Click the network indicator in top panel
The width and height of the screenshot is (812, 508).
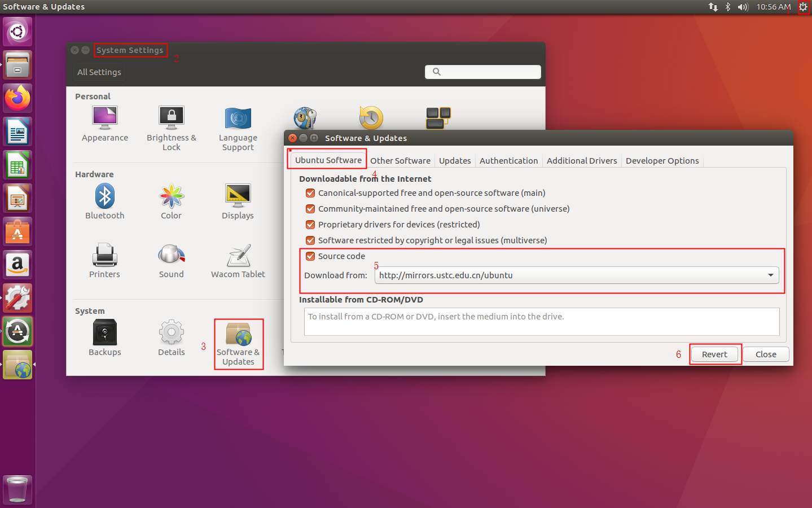click(x=713, y=7)
